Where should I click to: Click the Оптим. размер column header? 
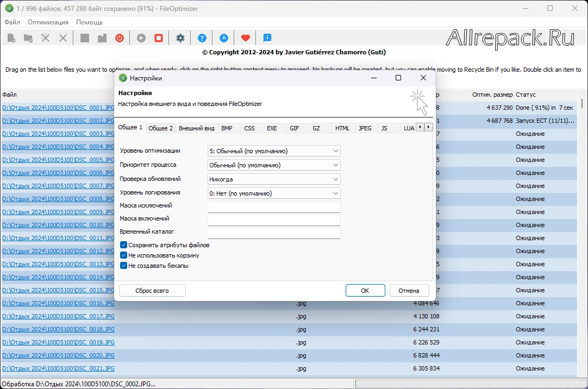pos(492,95)
